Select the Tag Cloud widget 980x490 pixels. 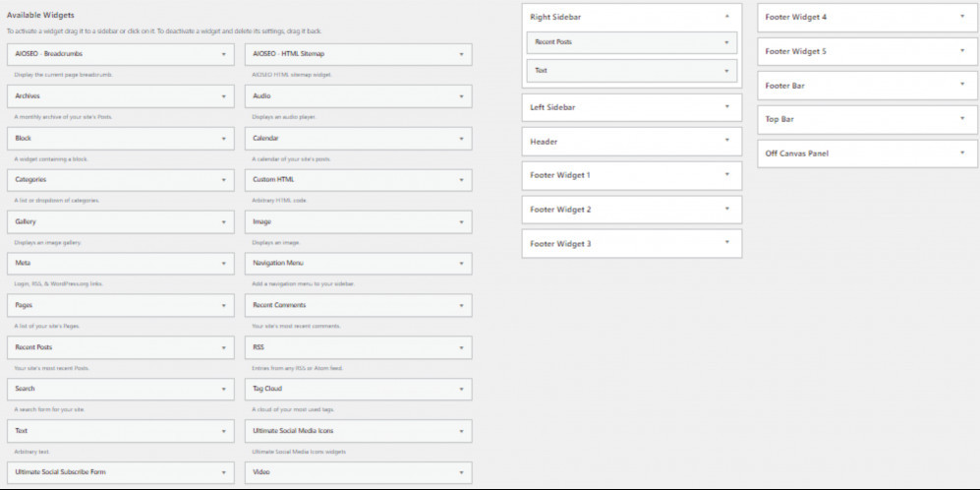[359, 390]
